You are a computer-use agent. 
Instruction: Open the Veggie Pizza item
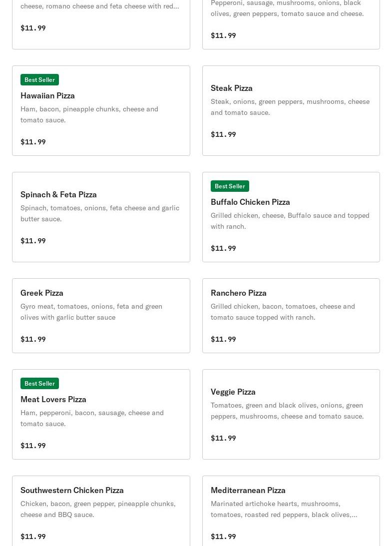[233, 392]
